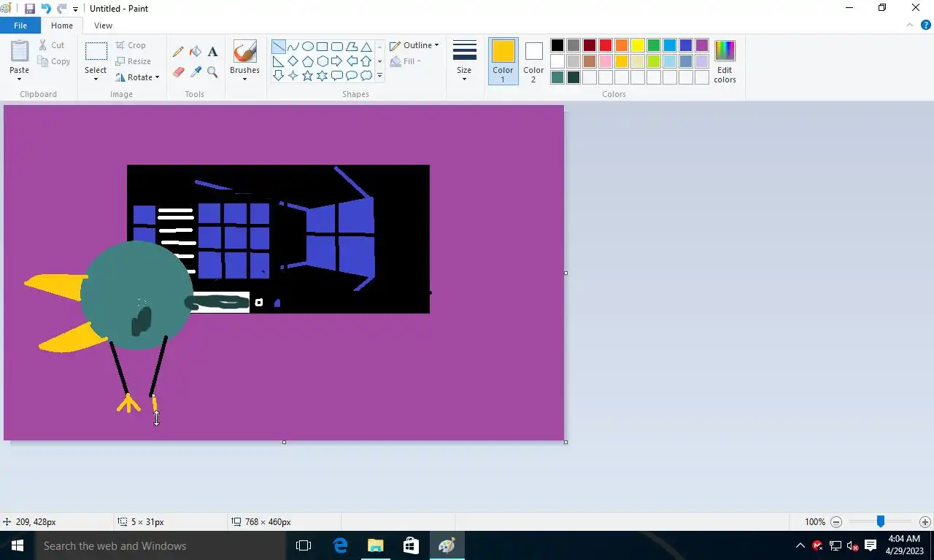Select the Eraser tool
This screenshot has height=560, width=934.
pyautogui.click(x=178, y=72)
